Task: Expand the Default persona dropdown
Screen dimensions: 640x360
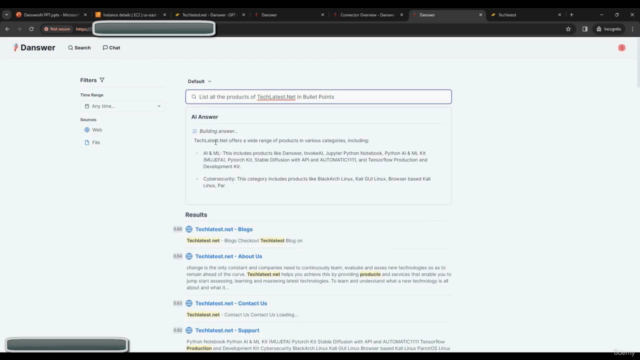Action: tap(200, 81)
